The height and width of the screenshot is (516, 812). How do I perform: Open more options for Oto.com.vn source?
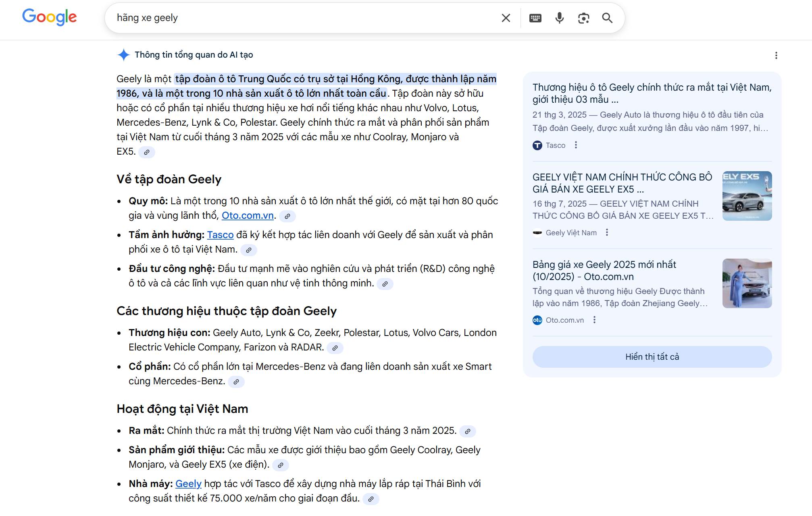pyautogui.click(x=594, y=320)
